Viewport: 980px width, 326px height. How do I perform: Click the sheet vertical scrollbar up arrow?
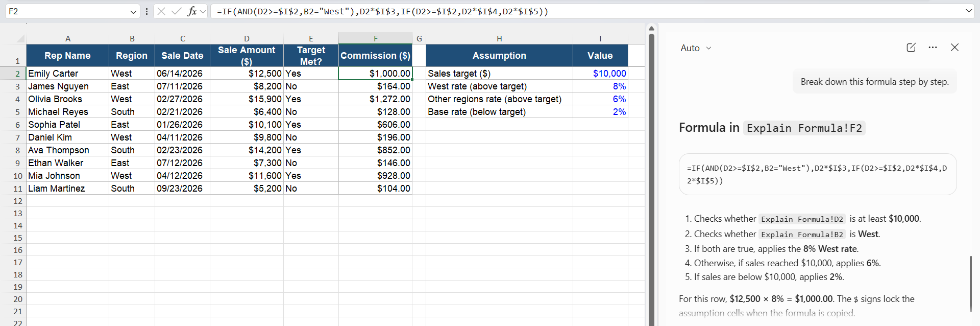651,28
